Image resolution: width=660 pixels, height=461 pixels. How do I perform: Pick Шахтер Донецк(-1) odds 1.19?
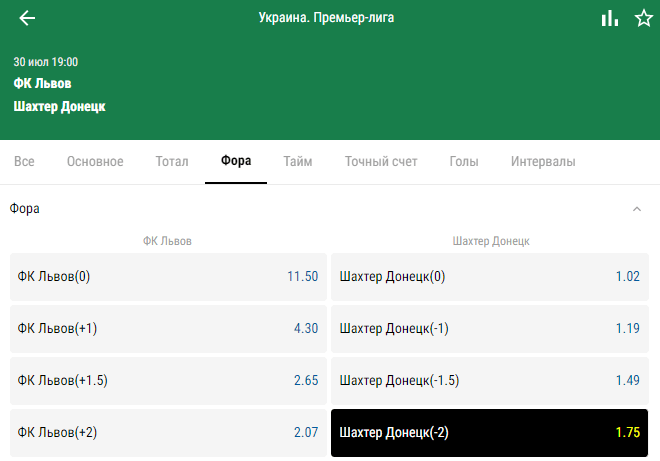click(490, 329)
